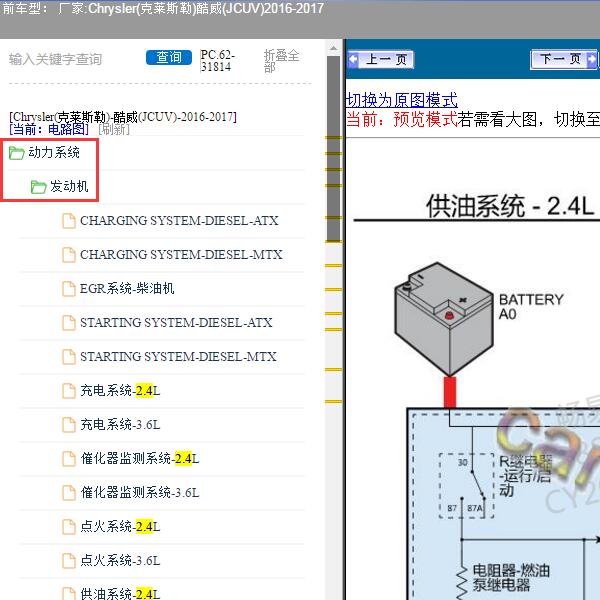
Task: Click the sidebar scrollbar thumb
Action: (334, 149)
